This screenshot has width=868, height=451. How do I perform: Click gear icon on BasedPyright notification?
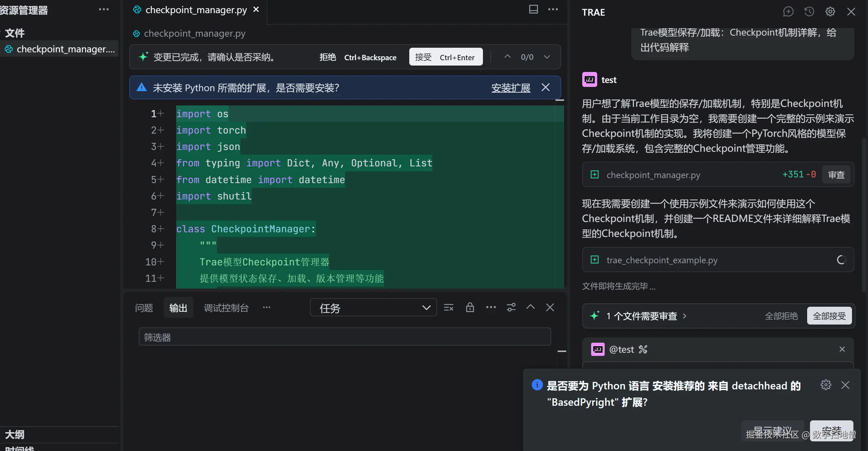pos(826,385)
